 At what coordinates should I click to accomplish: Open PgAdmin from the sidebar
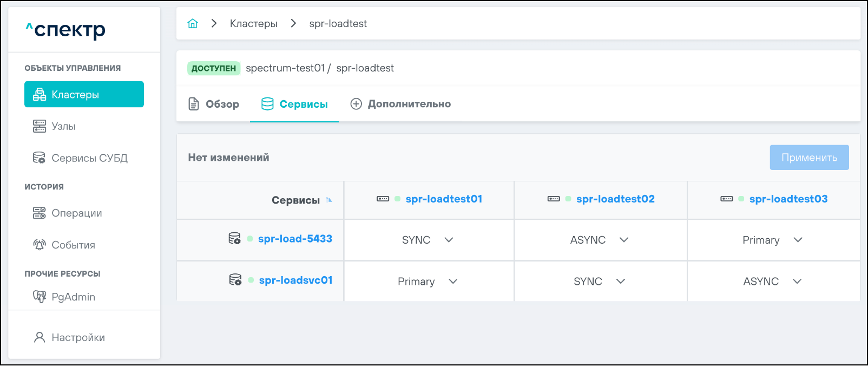click(x=73, y=297)
